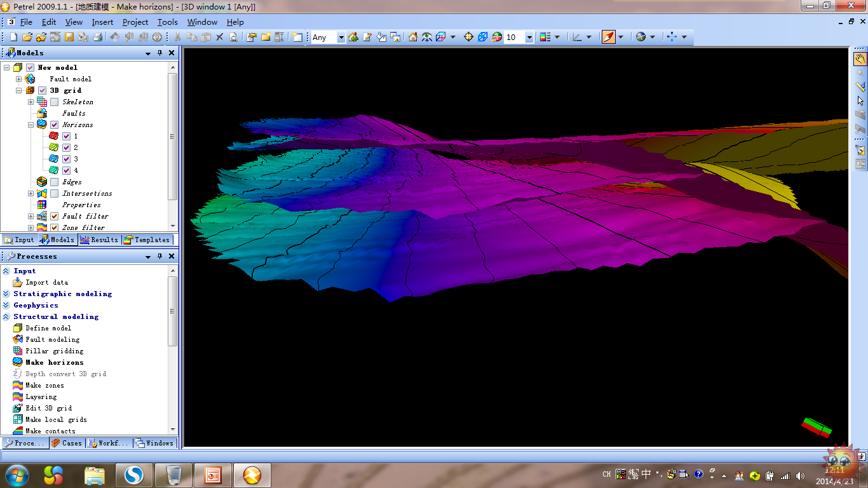
Task: Click the Edit 3D grid icon
Action: [x=18, y=408]
